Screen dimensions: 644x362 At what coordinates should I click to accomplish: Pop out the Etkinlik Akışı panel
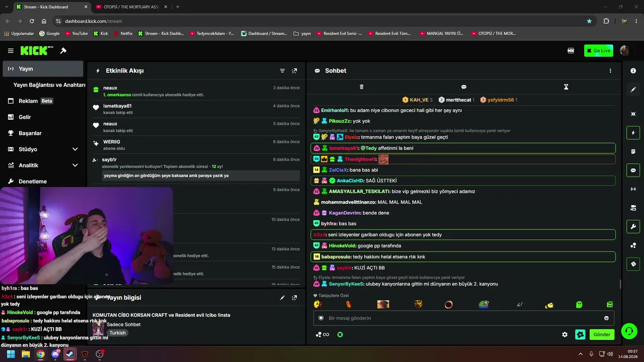click(294, 71)
